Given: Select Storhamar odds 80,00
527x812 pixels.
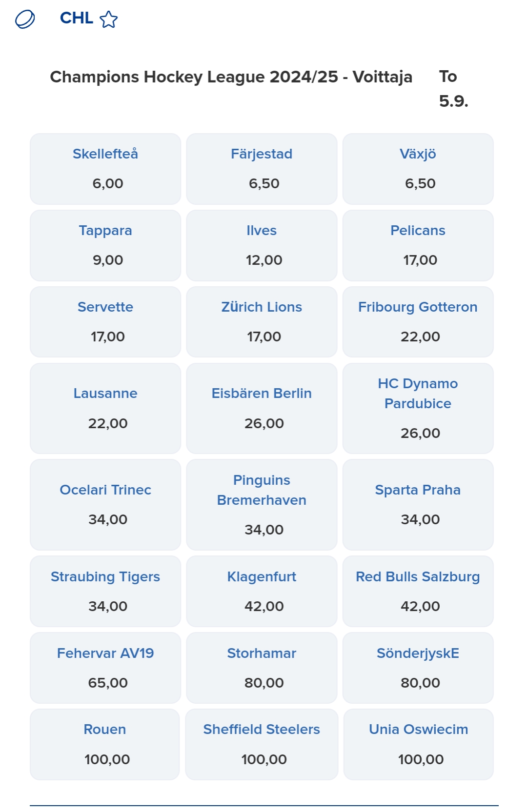Looking at the screenshot, I should pyautogui.click(x=262, y=668).
